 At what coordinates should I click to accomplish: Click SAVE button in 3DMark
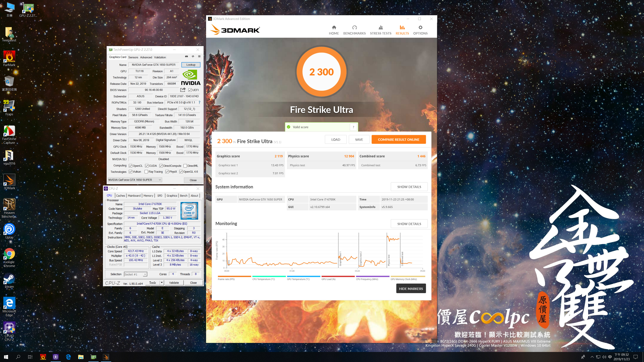pos(359,139)
